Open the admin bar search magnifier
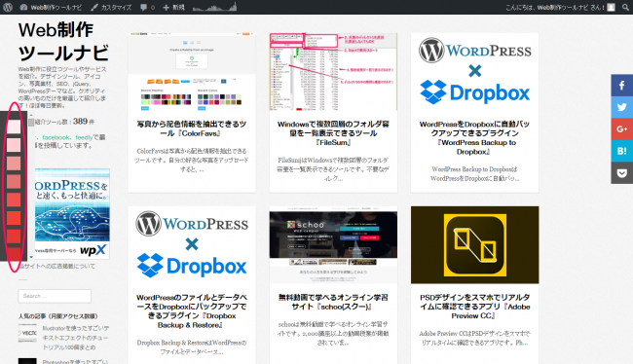The height and width of the screenshot is (364, 633). 625,7
